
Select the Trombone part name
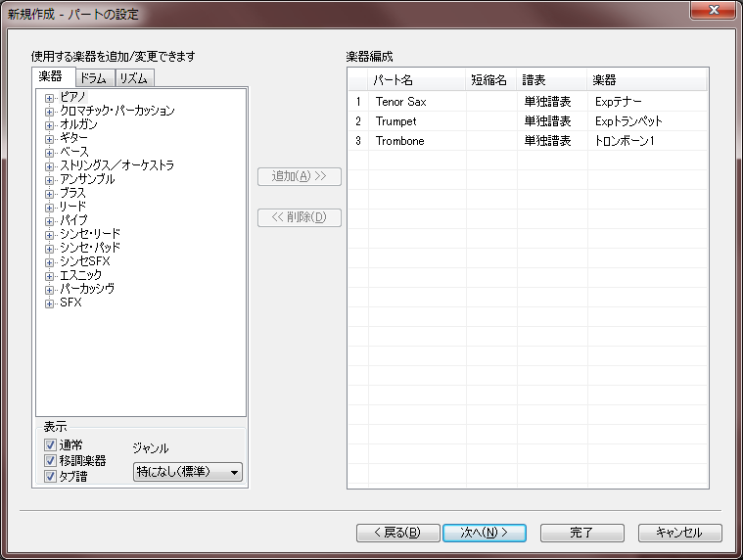click(x=400, y=141)
